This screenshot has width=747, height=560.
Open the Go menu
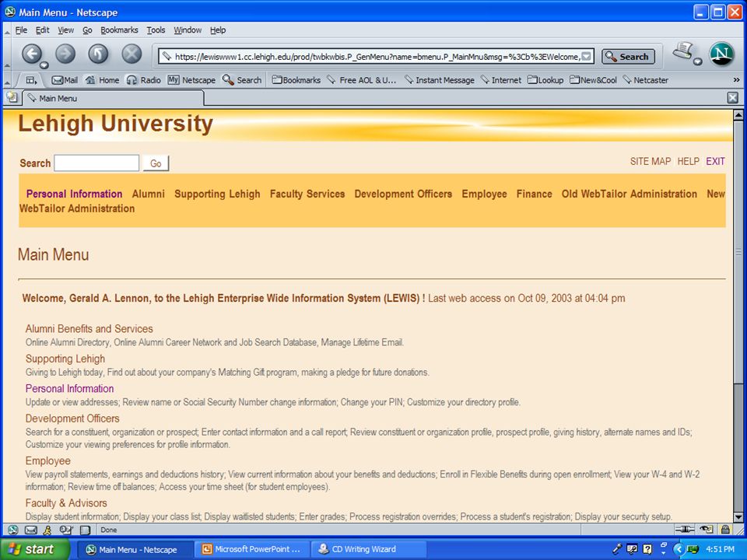(87, 30)
